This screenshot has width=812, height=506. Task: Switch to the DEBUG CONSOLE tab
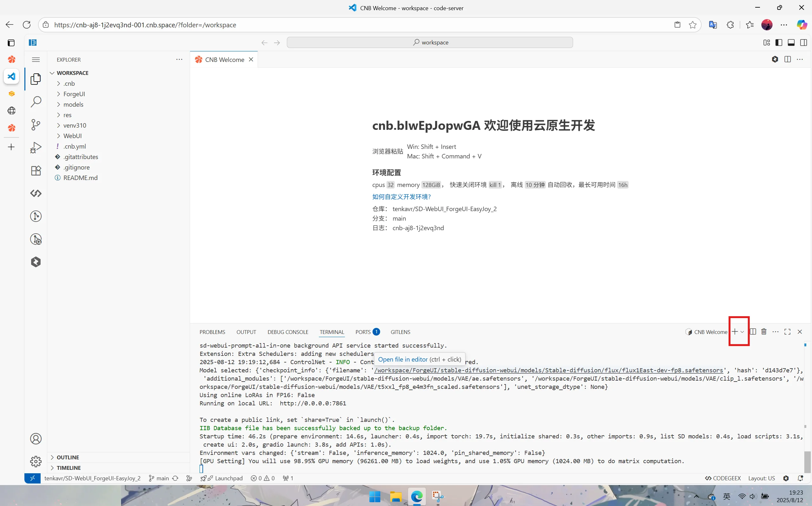(x=288, y=332)
